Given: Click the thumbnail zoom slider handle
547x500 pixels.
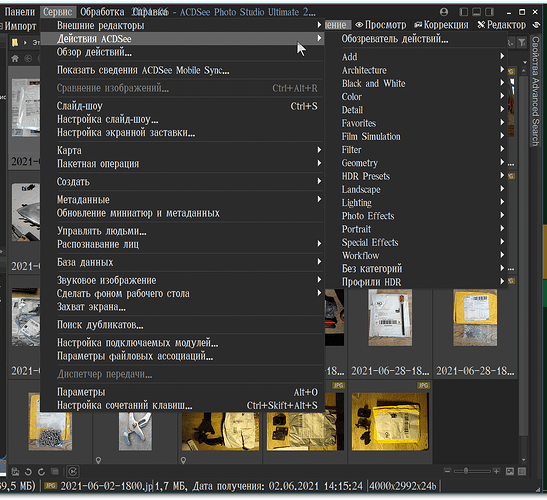Looking at the screenshot, I should pos(466,471).
